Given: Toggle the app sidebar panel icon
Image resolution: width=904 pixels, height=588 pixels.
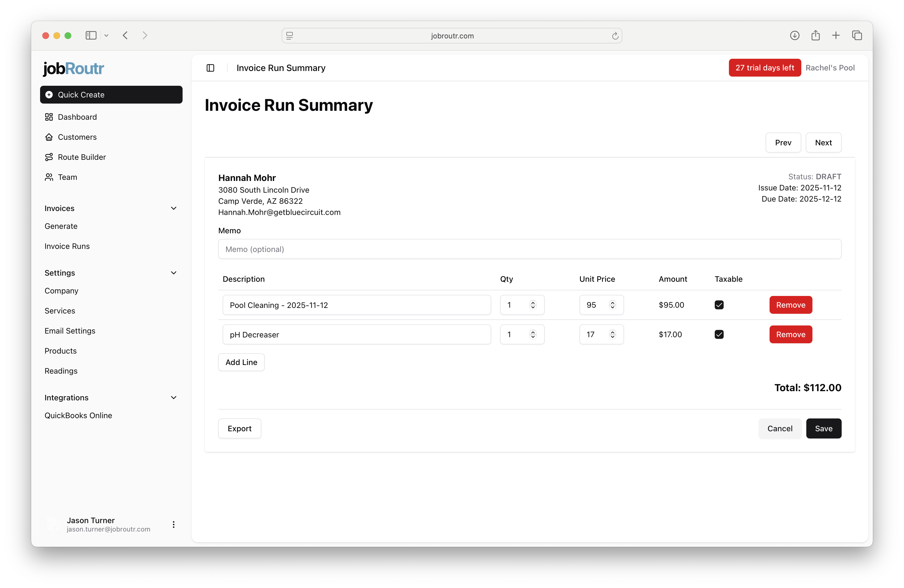Looking at the screenshot, I should (210, 68).
